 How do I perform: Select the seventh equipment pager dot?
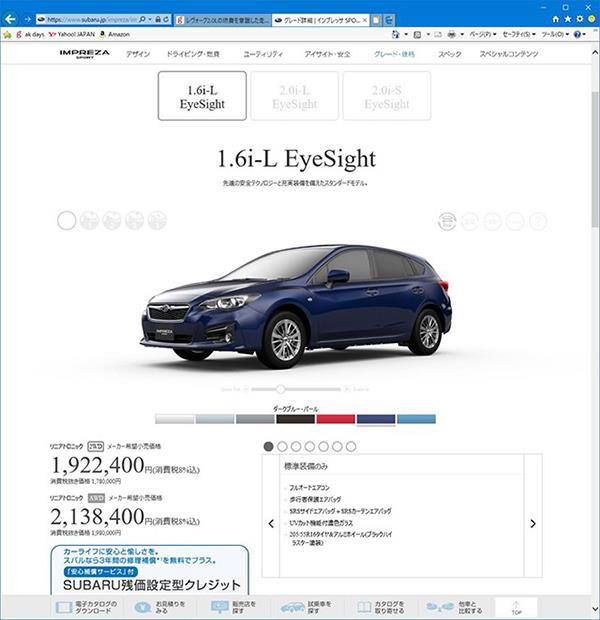[x=351, y=446]
